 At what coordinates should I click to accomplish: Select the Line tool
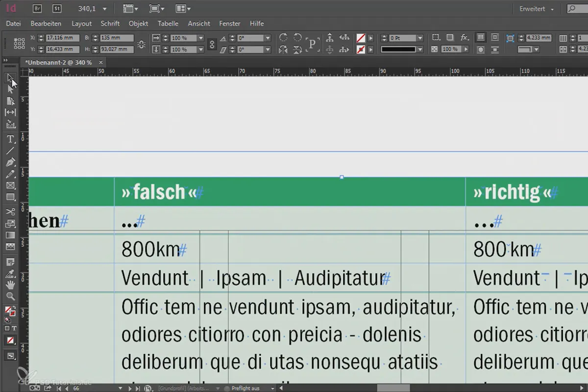tap(10, 150)
